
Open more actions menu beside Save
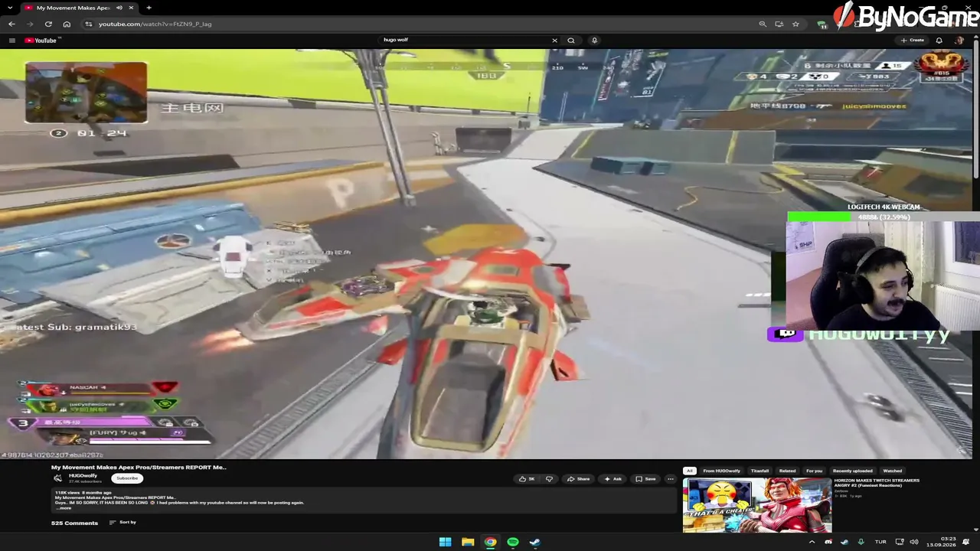click(x=671, y=479)
